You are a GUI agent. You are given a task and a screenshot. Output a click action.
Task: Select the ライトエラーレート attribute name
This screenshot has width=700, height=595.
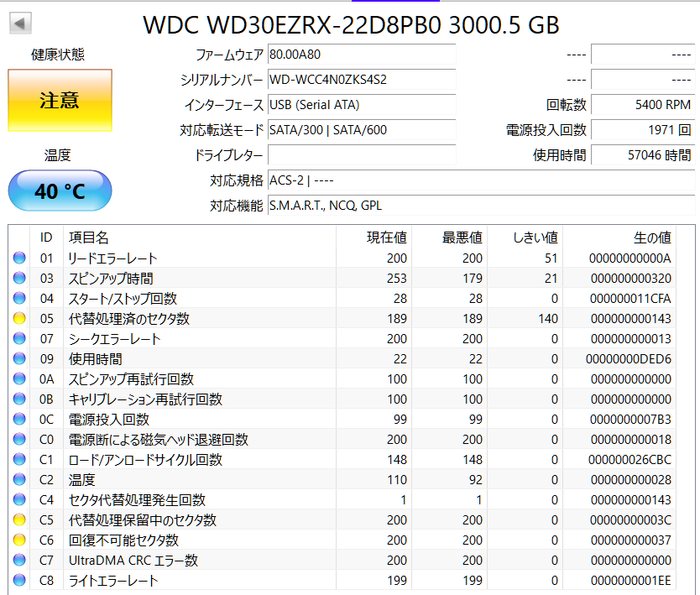click(113, 581)
